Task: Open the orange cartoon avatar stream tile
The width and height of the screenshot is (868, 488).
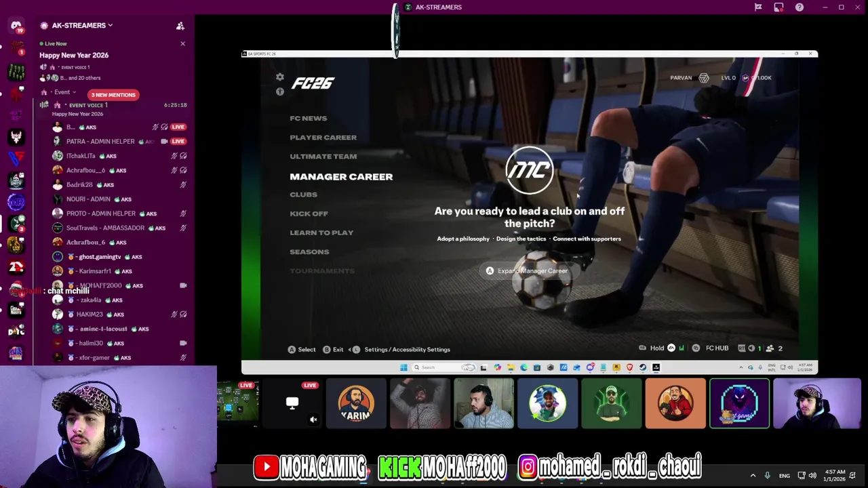Action: tap(675, 404)
